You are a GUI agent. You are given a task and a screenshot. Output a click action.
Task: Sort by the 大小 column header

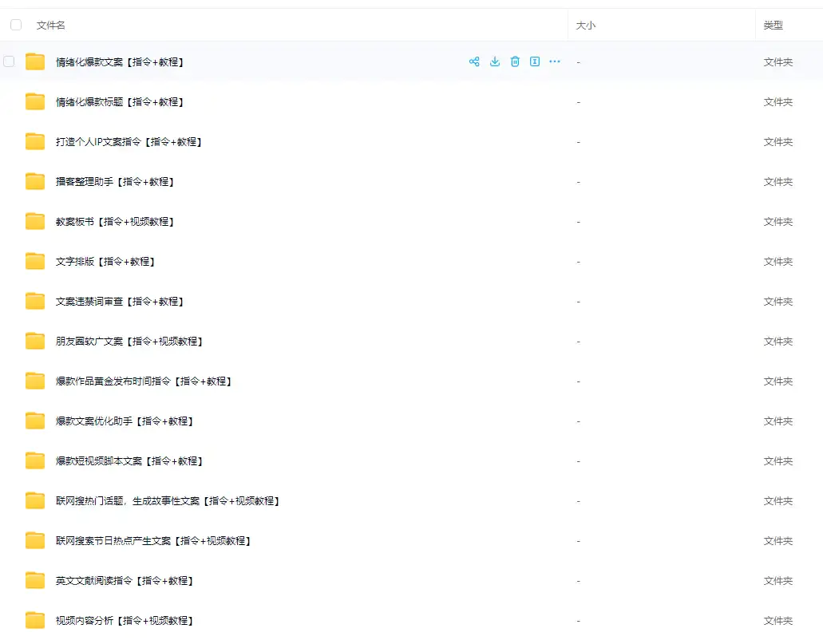point(586,26)
